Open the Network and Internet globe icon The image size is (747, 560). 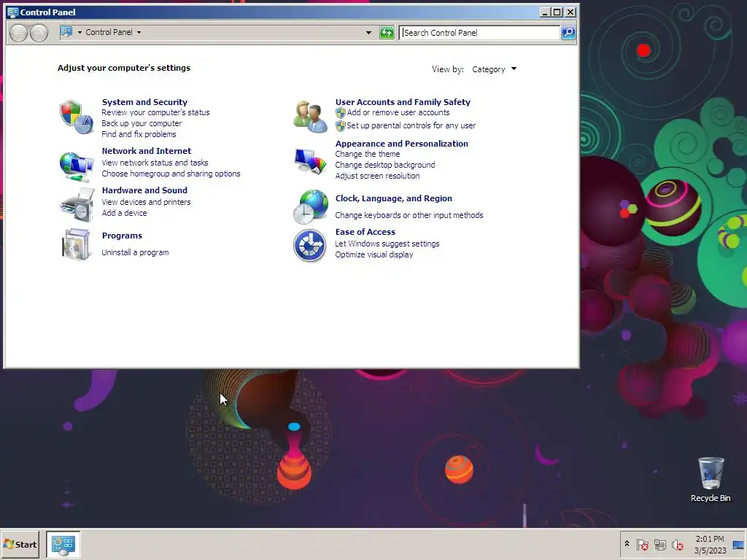tap(76, 167)
